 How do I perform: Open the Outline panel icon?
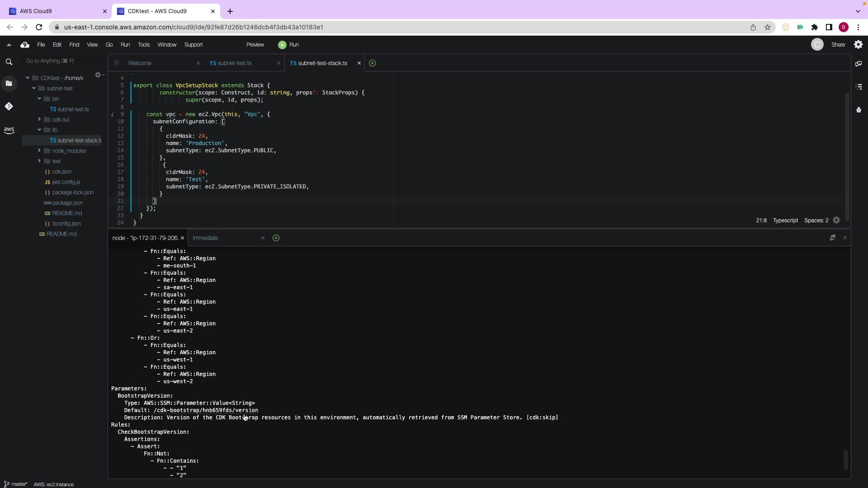(859, 86)
